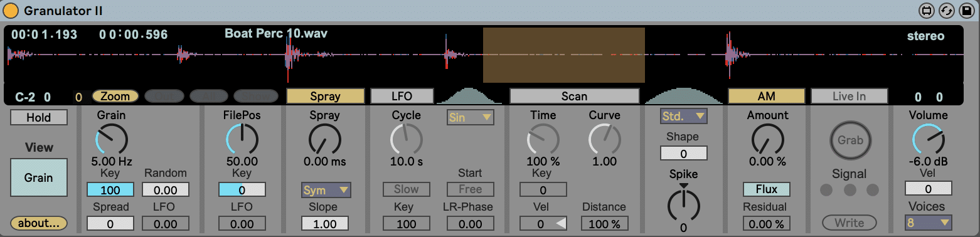Click the FilePos knob slider
Screen dimensions: 980x237
pos(242,139)
